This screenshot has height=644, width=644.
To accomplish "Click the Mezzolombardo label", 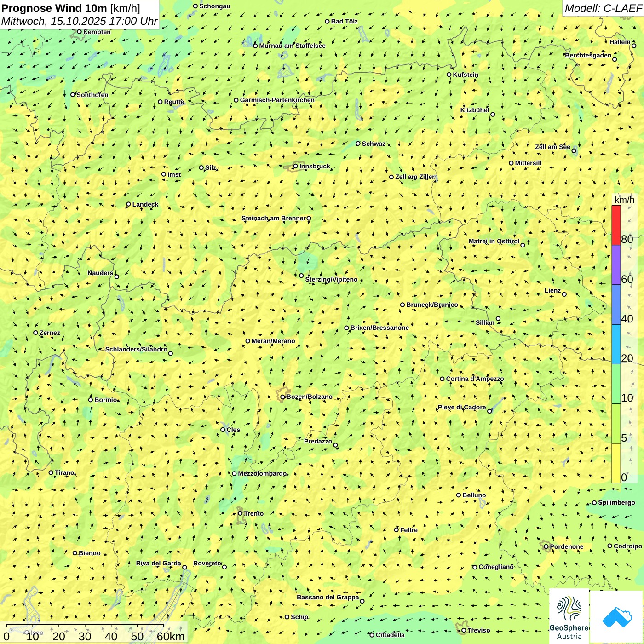I will pyautogui.click(x=262, y=473).
